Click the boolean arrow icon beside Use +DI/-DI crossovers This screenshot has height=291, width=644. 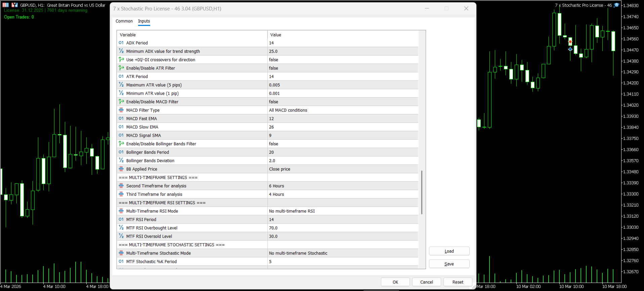[121, 60]
